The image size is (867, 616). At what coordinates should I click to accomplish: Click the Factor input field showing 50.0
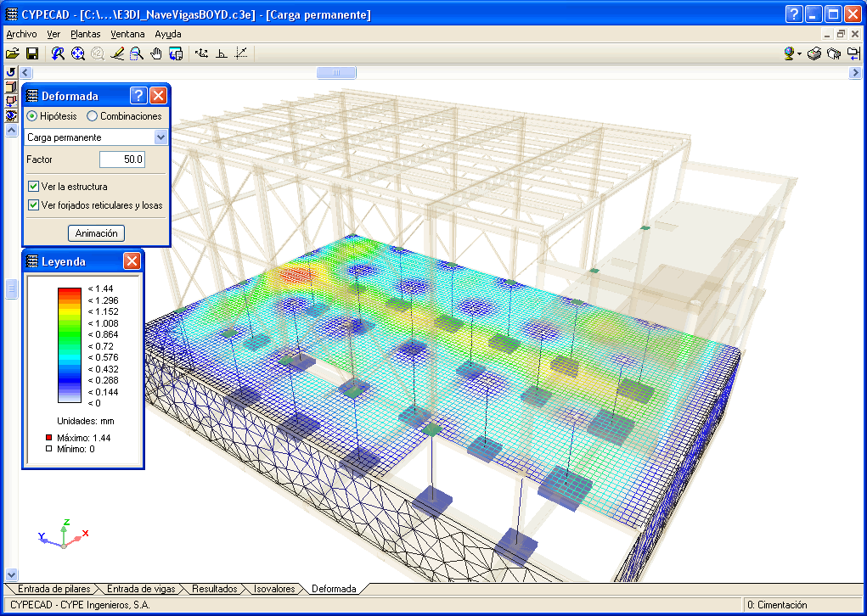(122, 160)
